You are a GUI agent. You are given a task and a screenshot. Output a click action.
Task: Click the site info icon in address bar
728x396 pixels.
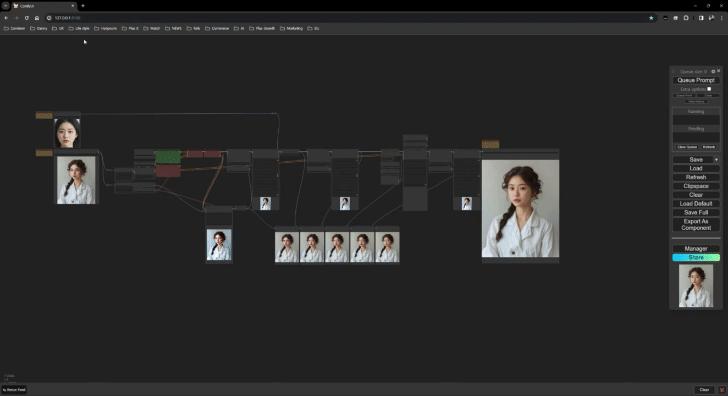49,18
